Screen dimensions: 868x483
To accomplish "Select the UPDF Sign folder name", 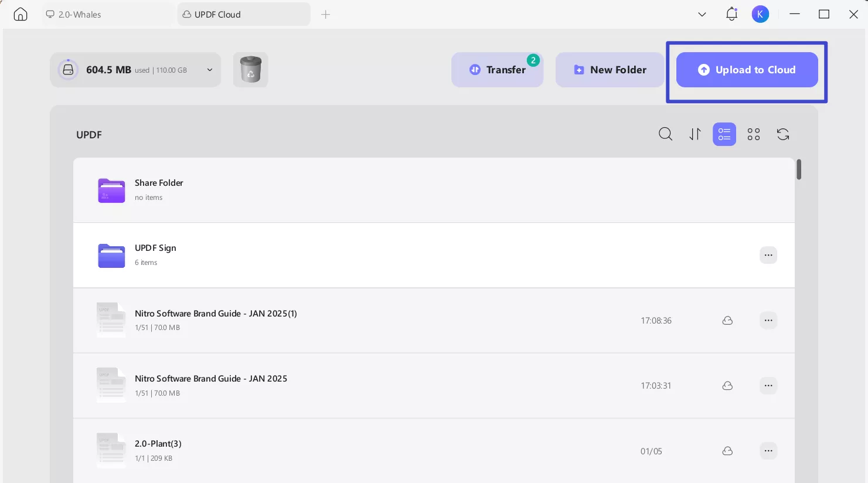I will pos(155,248).
